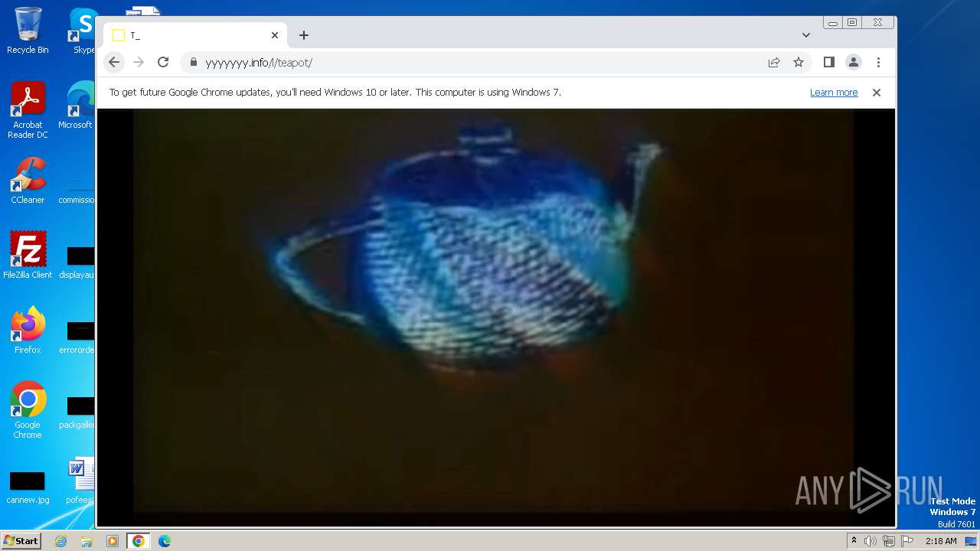Select the cannew.jpg file

pyautogui.click(x=28, y=487)
